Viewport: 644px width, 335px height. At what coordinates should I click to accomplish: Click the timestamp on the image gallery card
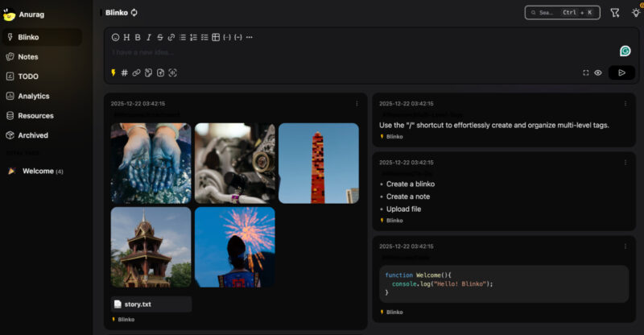[138, 104]
